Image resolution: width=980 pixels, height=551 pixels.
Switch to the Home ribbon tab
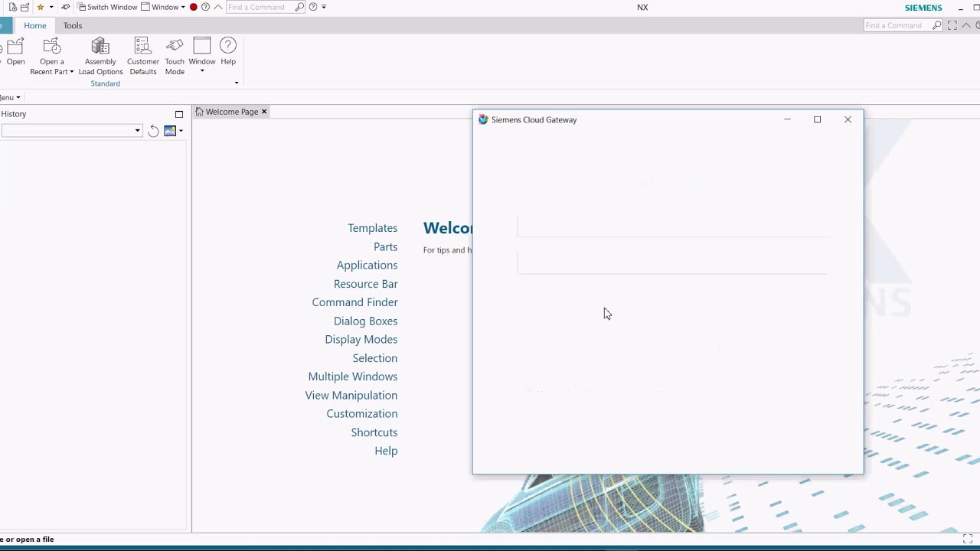(34, 25)
